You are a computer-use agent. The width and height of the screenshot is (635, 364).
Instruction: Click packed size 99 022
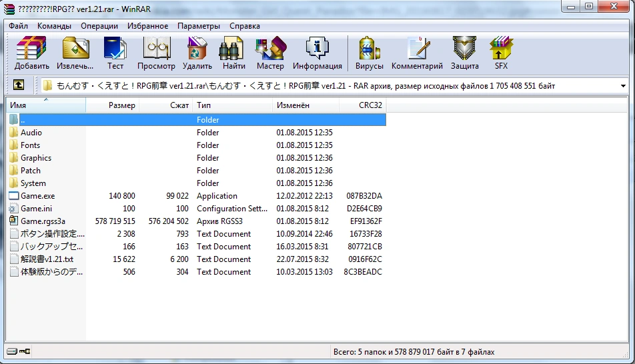pos(177,195)
